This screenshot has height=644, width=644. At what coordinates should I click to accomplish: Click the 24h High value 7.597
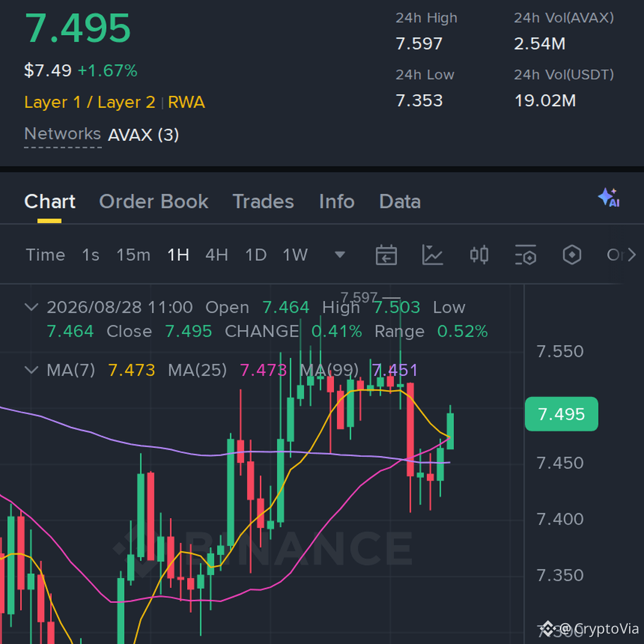click(x=419, y=44)
